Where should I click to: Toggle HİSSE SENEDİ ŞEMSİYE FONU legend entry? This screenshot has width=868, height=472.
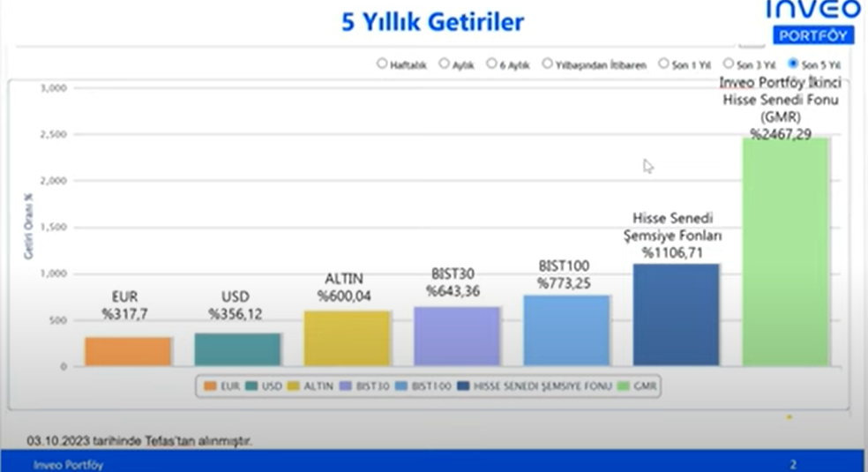pos(535,386)
